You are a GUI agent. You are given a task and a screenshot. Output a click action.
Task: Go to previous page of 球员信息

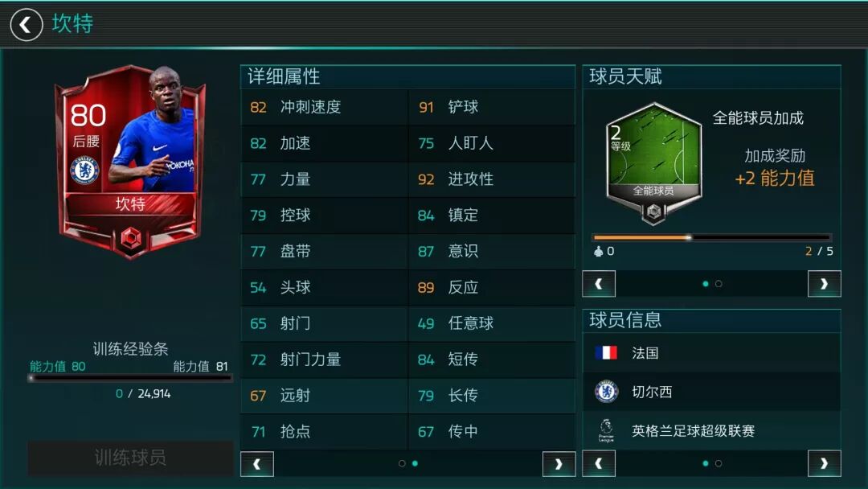click(599, 463)
